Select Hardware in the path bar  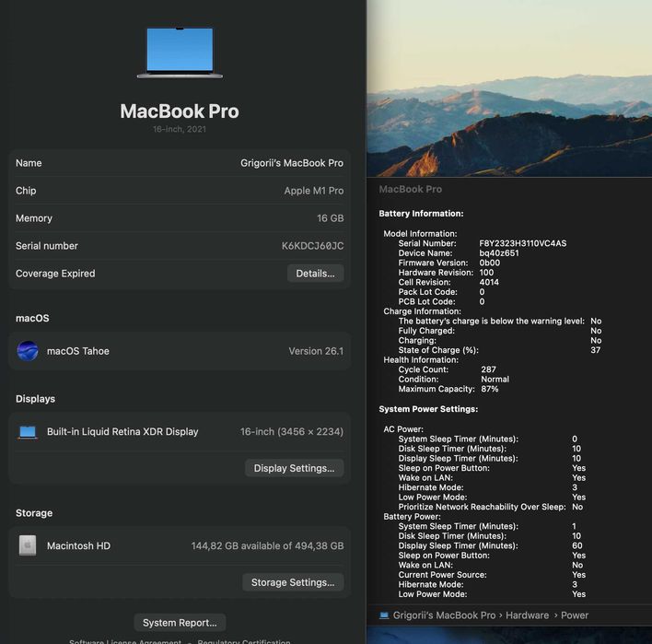coord(528,615)
